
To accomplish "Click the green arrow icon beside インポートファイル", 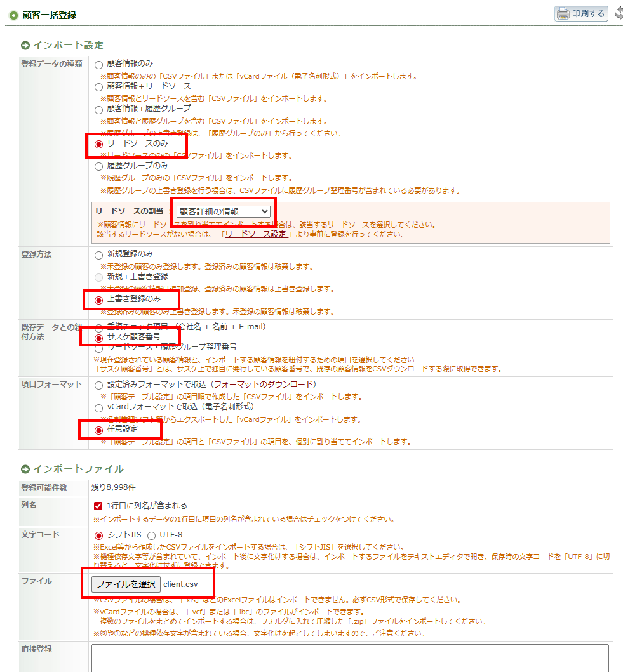I will [25, 469].
